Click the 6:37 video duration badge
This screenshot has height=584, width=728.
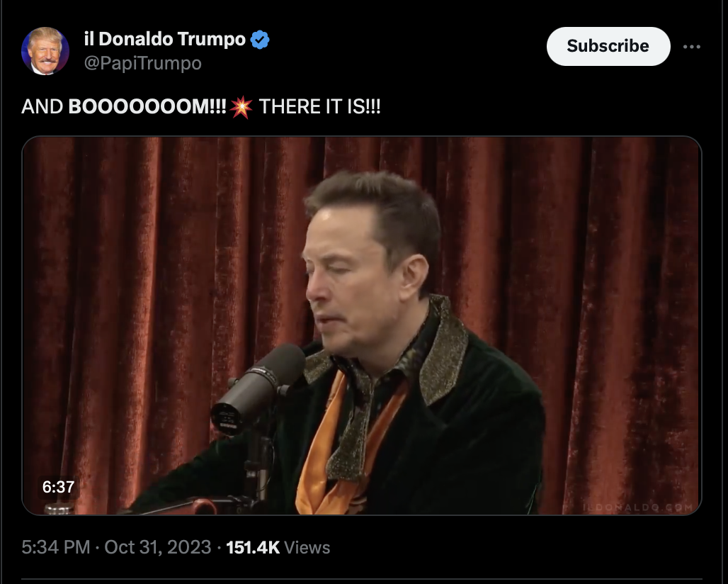point(59,487)
